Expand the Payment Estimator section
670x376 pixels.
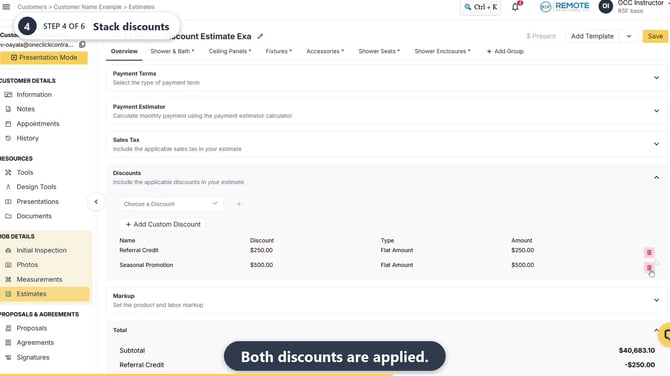[656, 111]
